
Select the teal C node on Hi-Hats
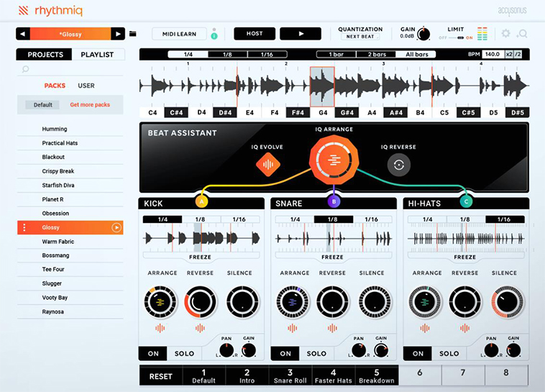coord(466,201)
